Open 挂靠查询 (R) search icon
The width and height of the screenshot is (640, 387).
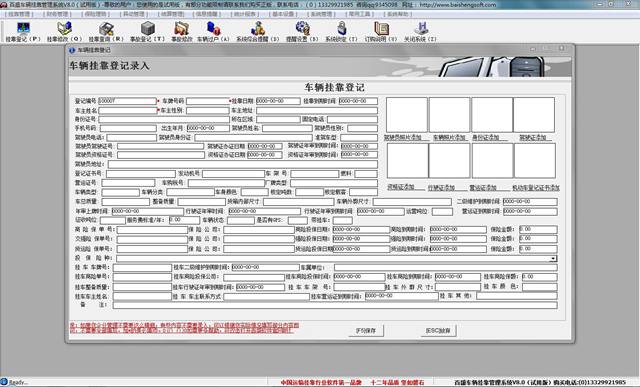tap(106, 31)
